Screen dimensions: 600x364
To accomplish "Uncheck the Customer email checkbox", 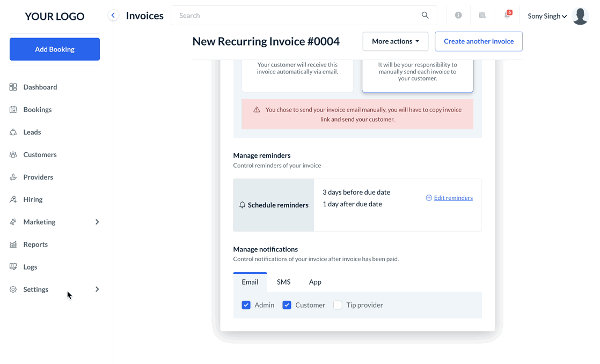I will (x=287, y=305).
